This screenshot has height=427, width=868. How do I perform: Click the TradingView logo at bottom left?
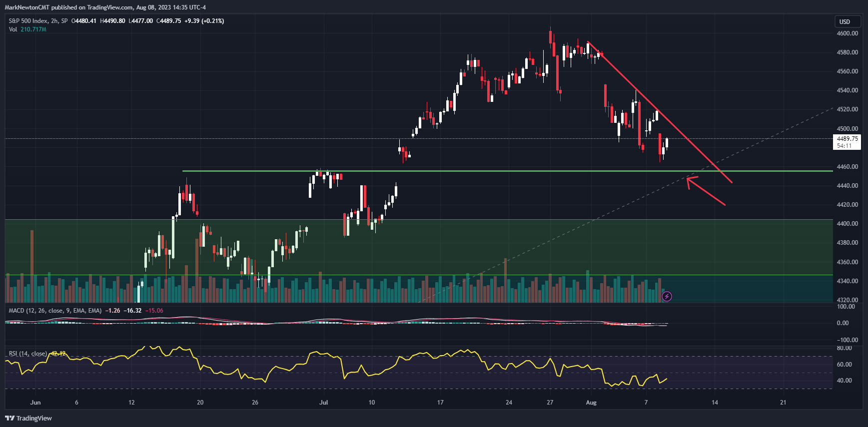click(28, 418)
